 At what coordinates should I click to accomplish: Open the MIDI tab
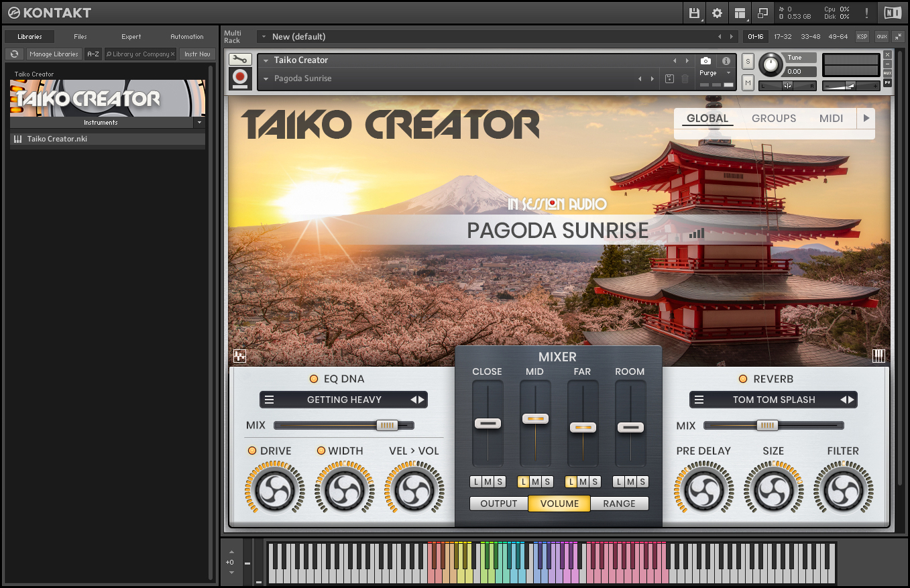point(831,119)
